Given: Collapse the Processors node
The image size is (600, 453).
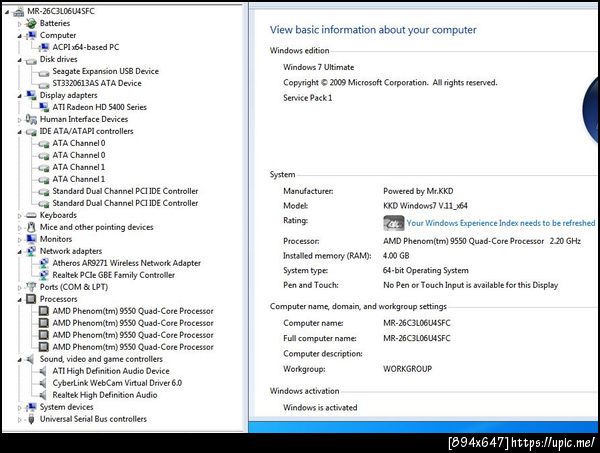Looking at the screenshot, I should point(20,299).
